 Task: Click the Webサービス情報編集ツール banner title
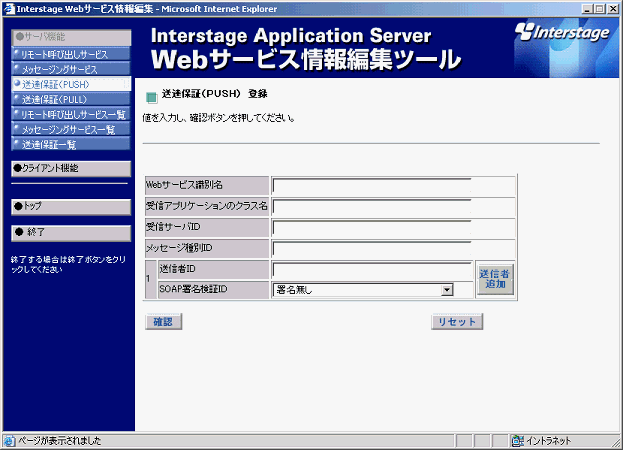tap(306, 60)
